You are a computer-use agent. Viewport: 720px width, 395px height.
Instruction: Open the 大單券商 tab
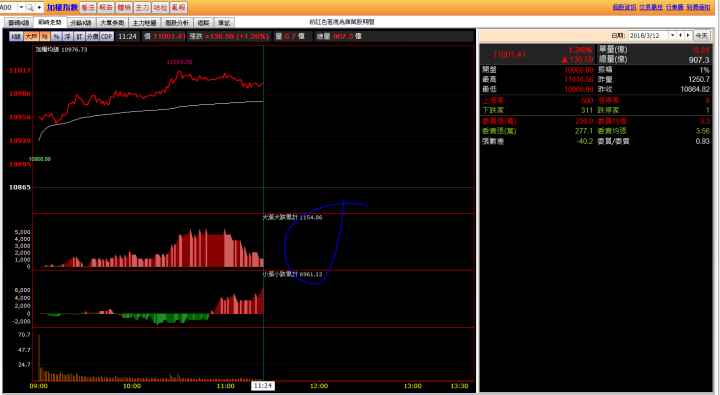(112, 23)
